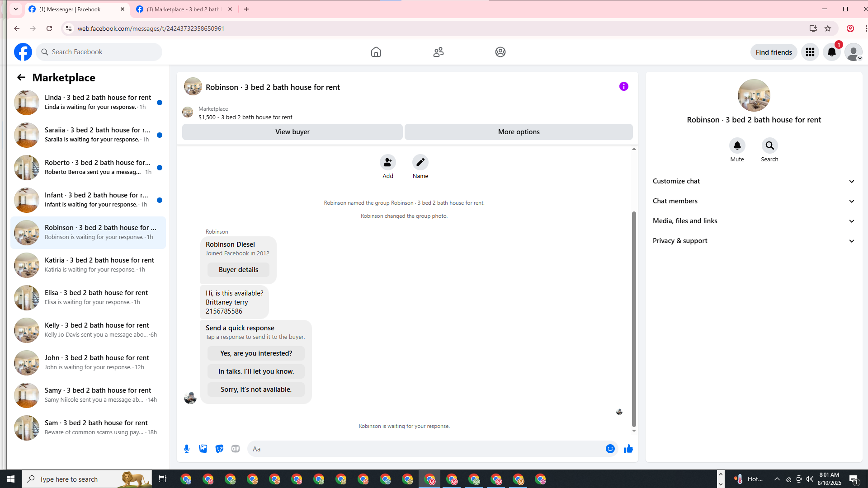Click the purple conversation info icon

click(623, 86)
